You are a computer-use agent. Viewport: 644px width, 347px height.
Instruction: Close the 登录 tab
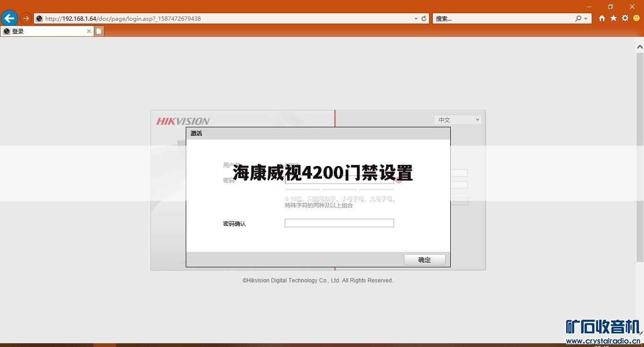click(x=89, y=31)
